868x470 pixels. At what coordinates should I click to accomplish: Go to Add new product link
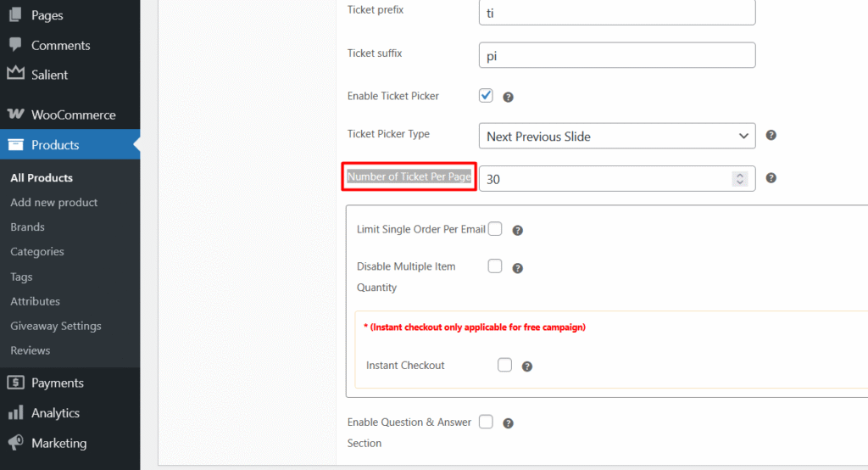(53, 202)
